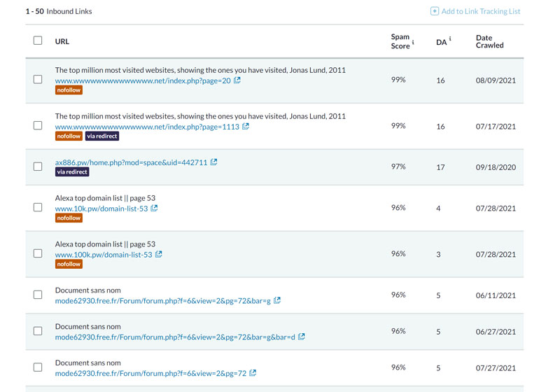
Task: Click DA value 3 in 100k.pw row
Action: click(438, 254)
